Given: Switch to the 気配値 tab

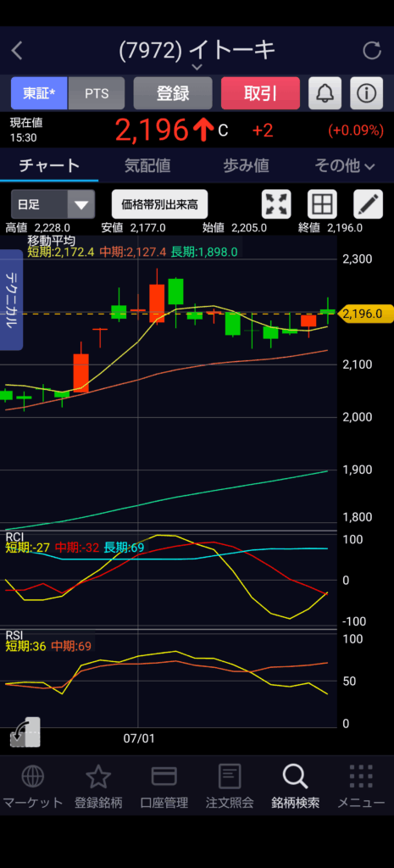Looking at the screenshot, I should [x=147, y=165].
